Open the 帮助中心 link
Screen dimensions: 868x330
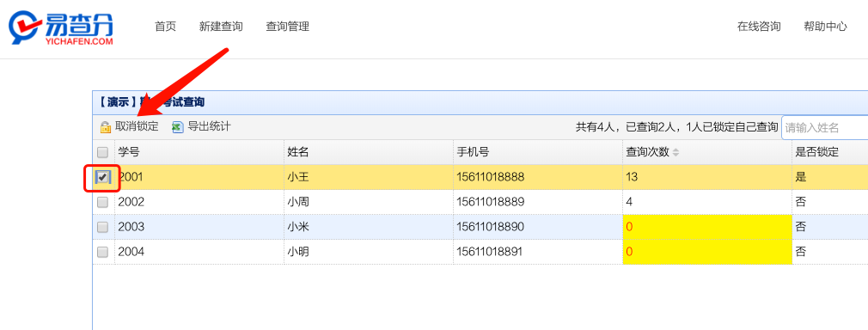pyautogui.click(x=825, y=27)
